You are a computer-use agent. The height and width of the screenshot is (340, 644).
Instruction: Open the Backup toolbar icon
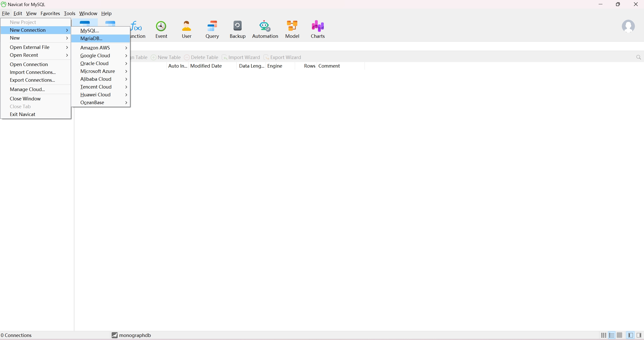coord(237,30)
